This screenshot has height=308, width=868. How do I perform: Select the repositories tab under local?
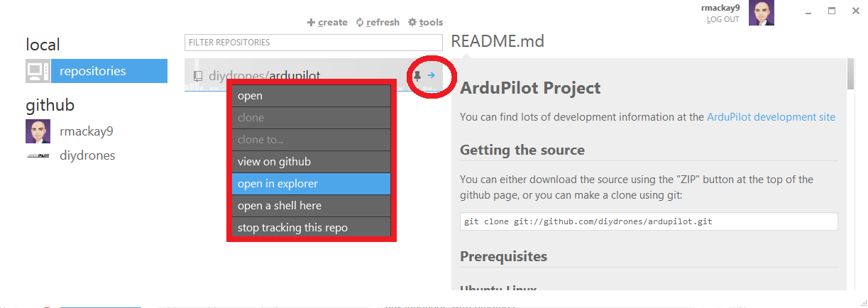point(109,71)
